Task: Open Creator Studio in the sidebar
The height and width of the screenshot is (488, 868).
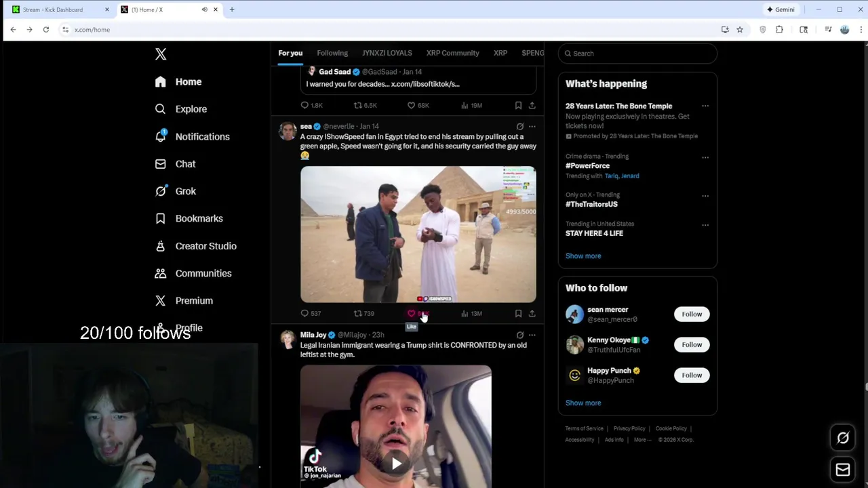Action: tap(195, 246)
